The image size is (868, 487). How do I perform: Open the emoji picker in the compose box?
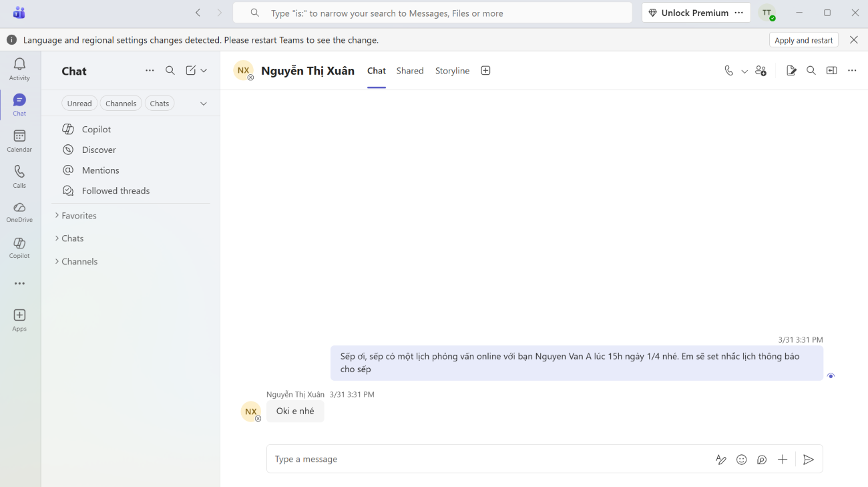pos(741,460)
